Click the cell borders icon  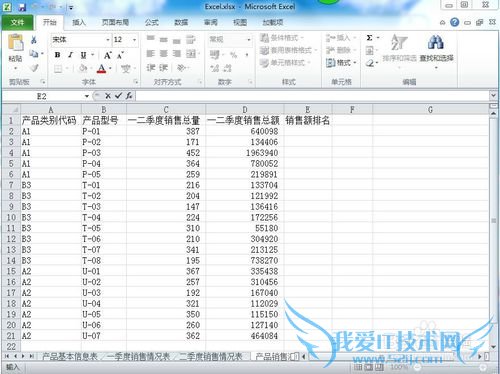[58, 69]
